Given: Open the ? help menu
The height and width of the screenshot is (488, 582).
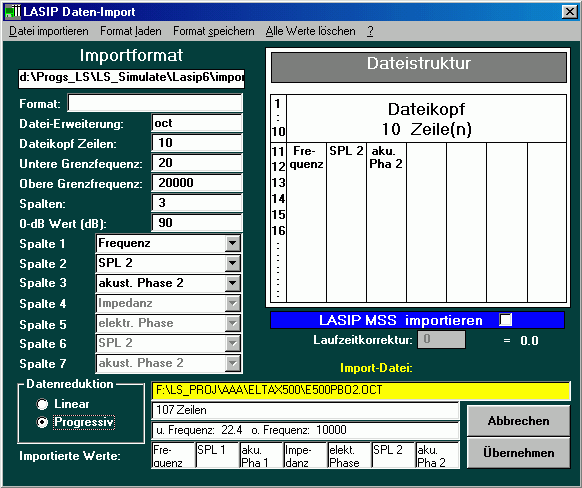Looking at the screenshot, I should tap(370, 31).
